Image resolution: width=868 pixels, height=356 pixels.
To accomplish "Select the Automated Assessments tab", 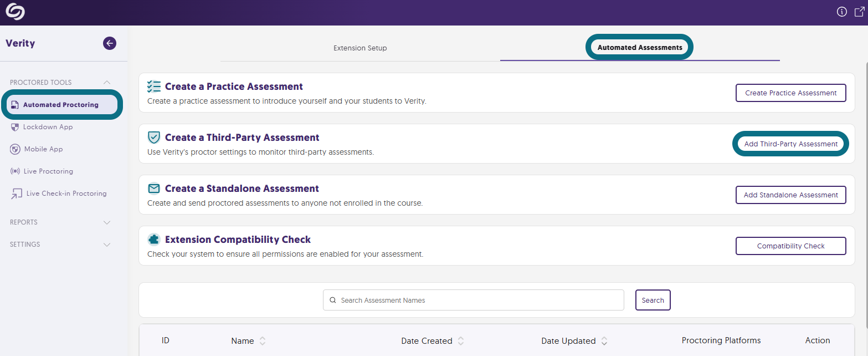I will (640, 48).
